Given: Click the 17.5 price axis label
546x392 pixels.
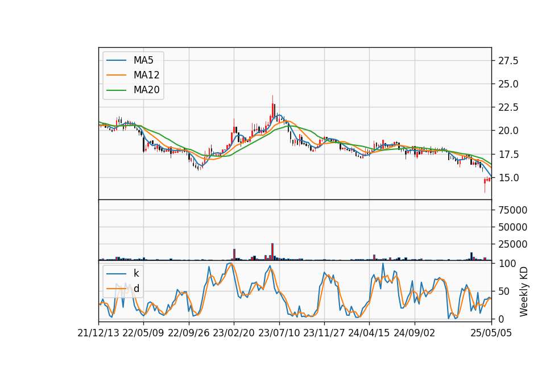Looking at the screenshot, I should click(x=508, y=155).
